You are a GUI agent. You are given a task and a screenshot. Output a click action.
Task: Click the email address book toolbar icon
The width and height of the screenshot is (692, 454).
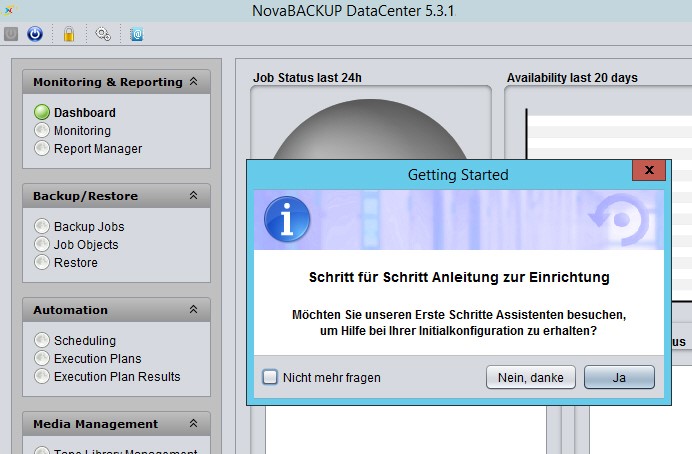137,34
